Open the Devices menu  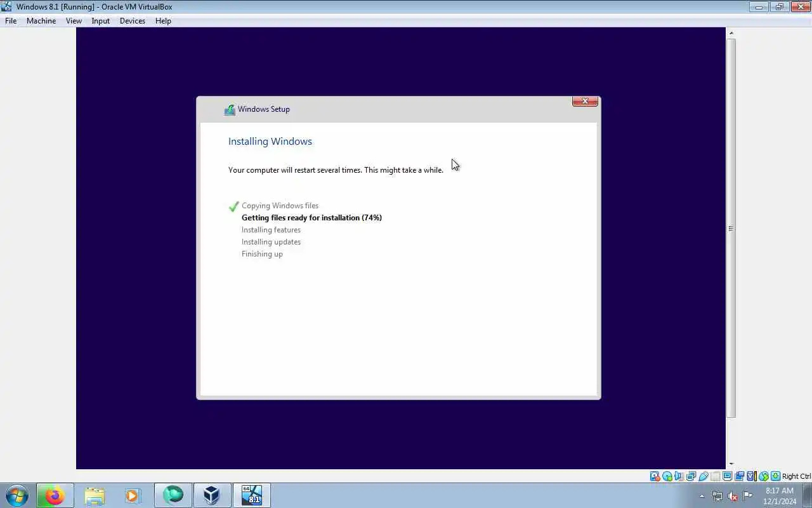(132, 21)
